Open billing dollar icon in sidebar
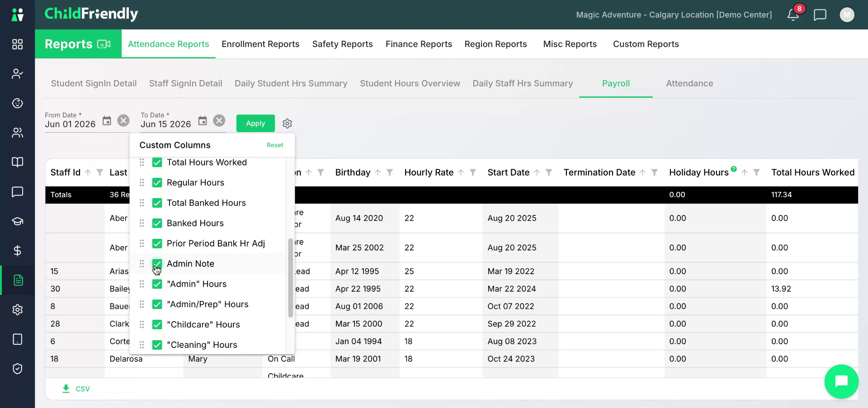The image size is (868, 408). pyautogui.click(x=17, y=251)
